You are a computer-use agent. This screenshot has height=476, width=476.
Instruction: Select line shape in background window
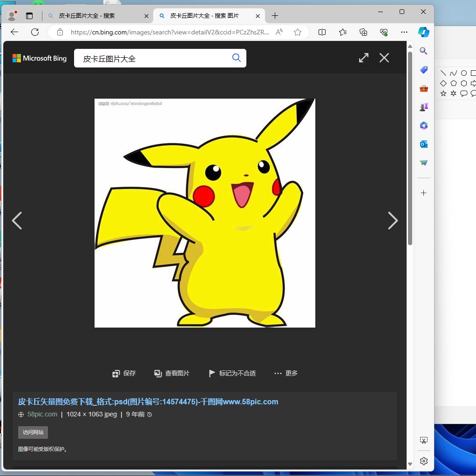[443, 73]
